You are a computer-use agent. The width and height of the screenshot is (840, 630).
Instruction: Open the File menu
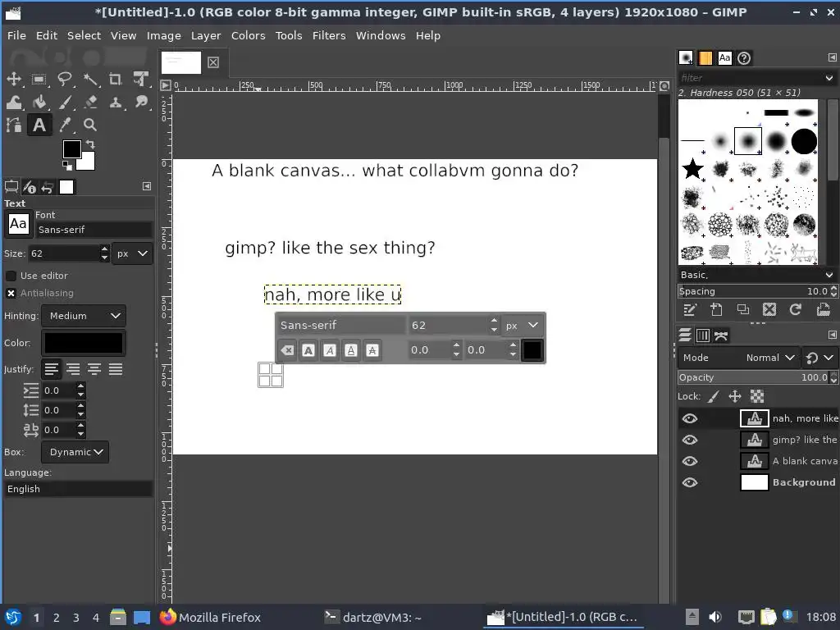16,35
